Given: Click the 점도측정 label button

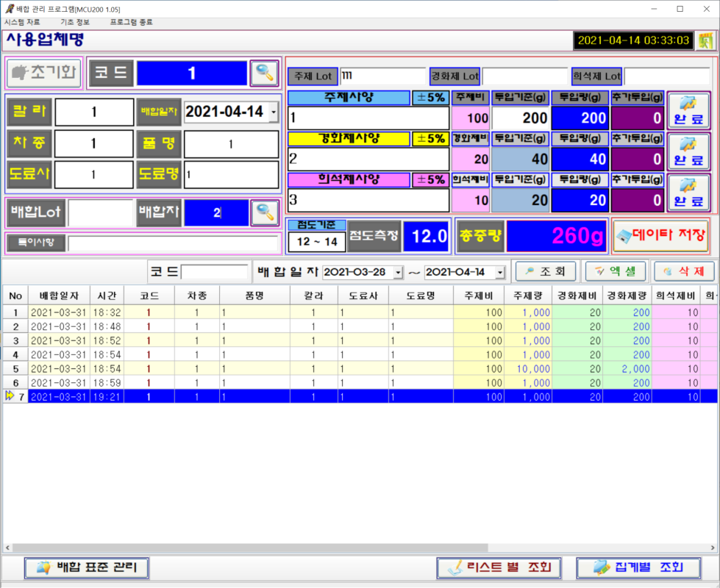Looking at the screenshot, I should click(x=374, y=236).
